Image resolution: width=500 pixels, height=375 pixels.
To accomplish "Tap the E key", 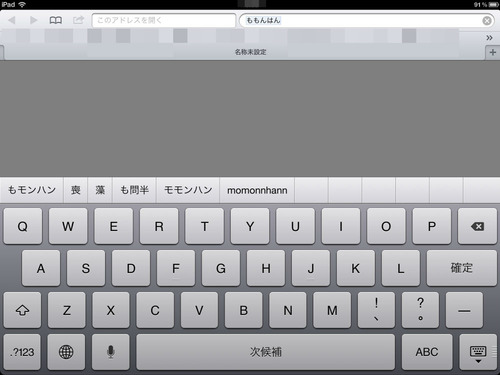I will pyautogui.click(x=114, y=226).
